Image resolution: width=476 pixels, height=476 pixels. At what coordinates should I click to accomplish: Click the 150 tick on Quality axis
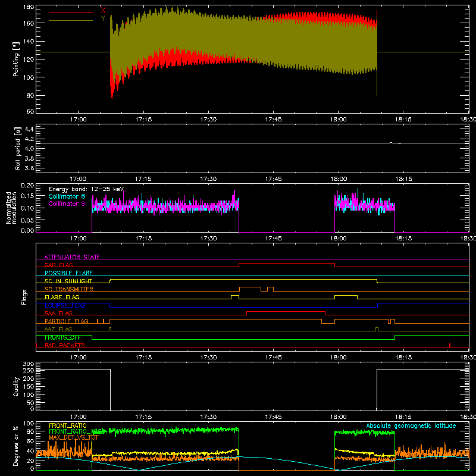coord(29,387)
